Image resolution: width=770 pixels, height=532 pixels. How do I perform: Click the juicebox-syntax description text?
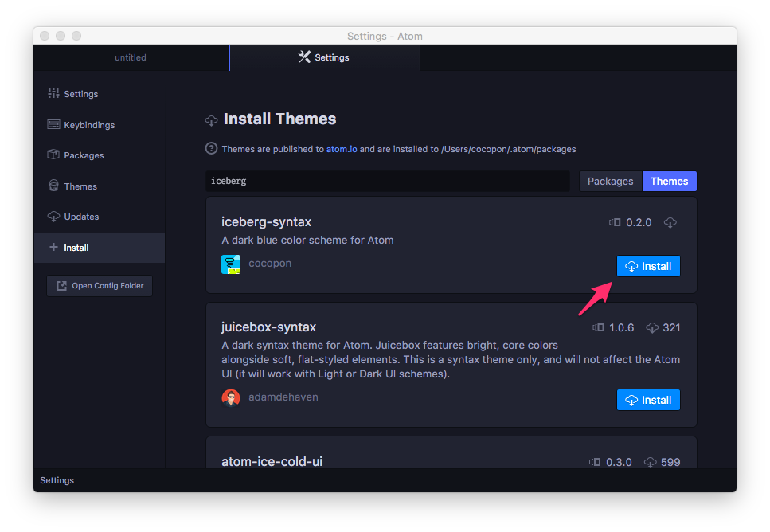click(451, 360)
